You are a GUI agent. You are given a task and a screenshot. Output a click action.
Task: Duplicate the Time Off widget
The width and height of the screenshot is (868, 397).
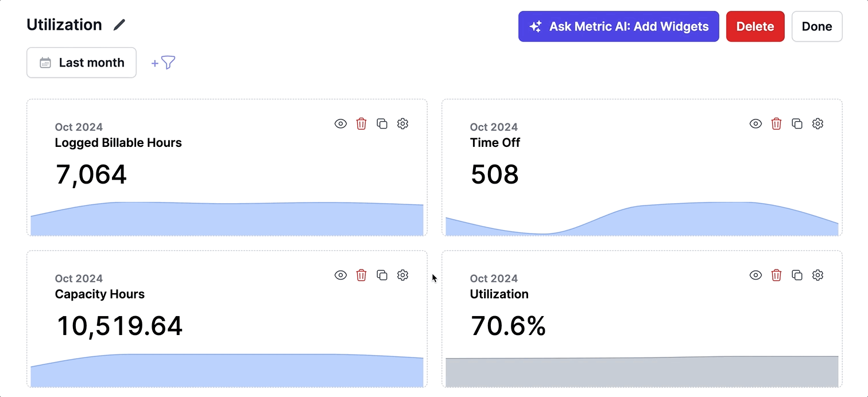[797, 123]
